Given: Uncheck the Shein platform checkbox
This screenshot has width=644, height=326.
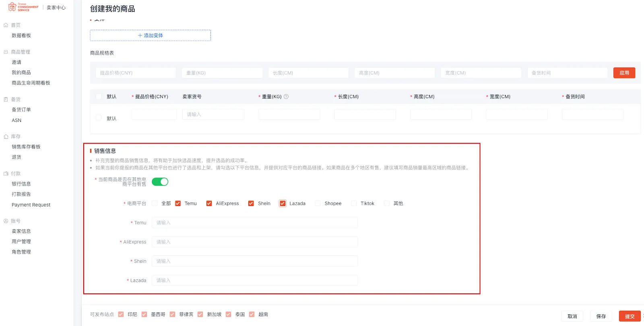Looking at the screenshot, I should point(251,203).
